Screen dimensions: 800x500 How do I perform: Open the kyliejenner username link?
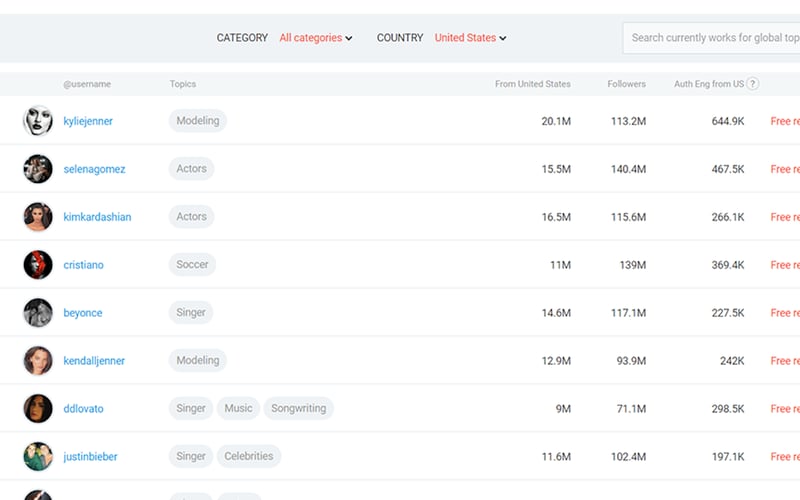(88, 121)
